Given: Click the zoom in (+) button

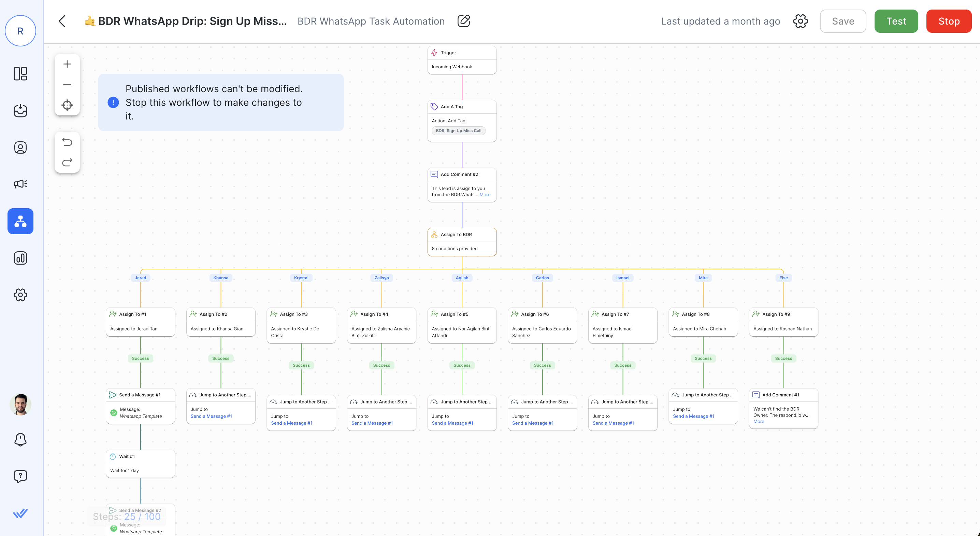Looking at the screenshot, I should (x=66, y=64).
